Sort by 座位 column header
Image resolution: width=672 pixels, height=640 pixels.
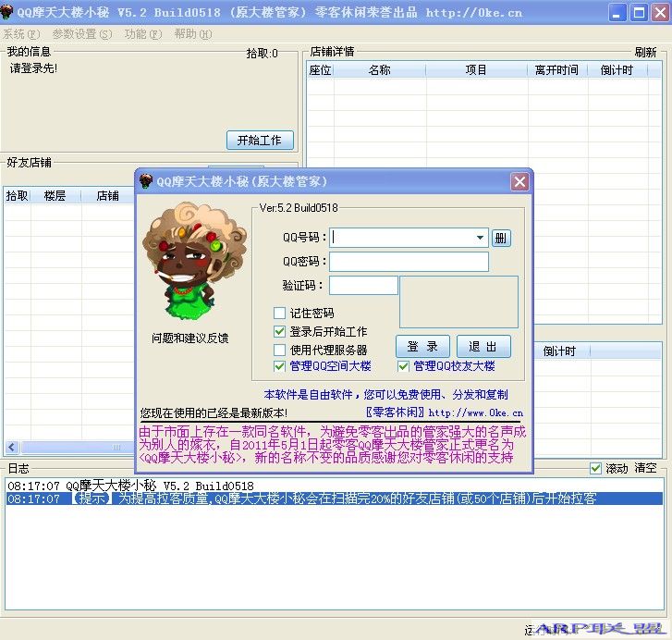pos(320,70)
